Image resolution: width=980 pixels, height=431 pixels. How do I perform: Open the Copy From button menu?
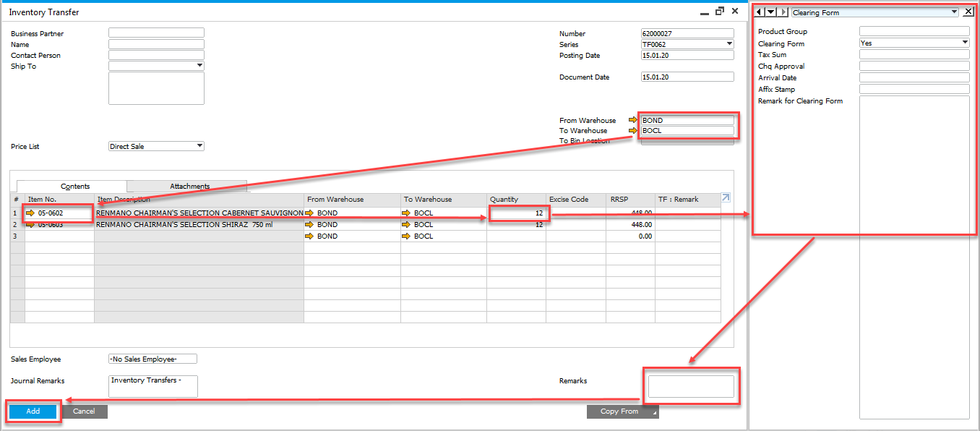(623, 411)
